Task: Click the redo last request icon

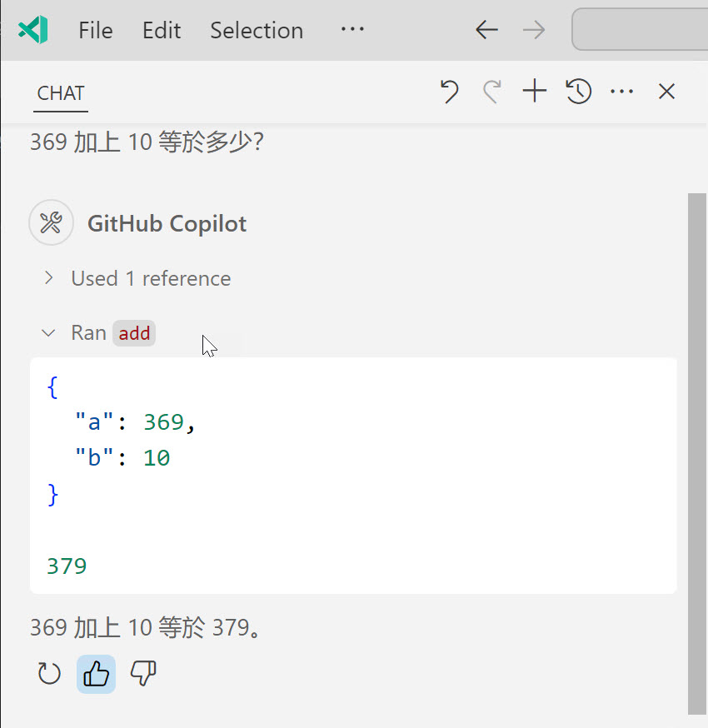Action: click(492, 92)
